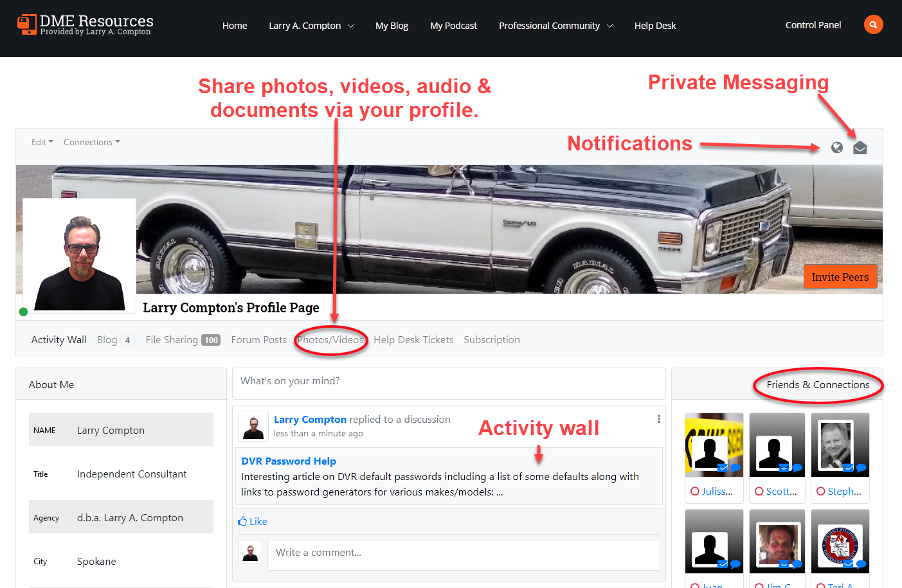Open the Professional Community menu
This screenshot has width=902, height=588.
(x=555, y=26)
